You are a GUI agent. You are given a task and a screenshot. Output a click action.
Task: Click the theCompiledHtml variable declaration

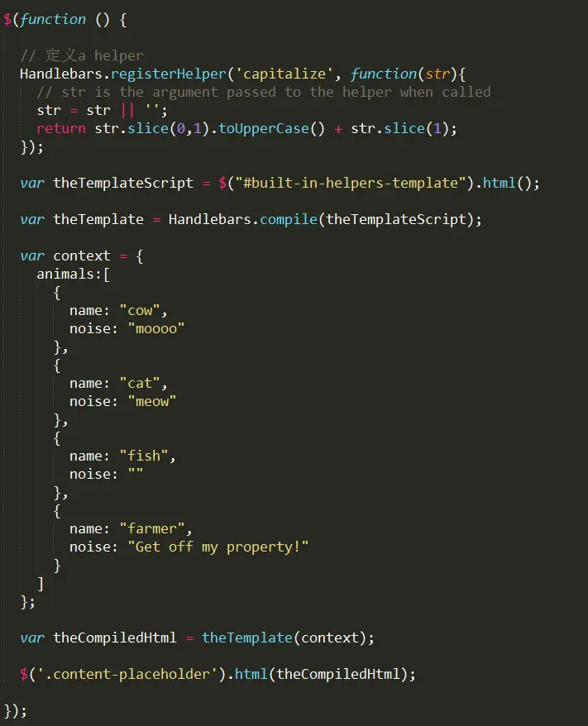pos(114,638)
